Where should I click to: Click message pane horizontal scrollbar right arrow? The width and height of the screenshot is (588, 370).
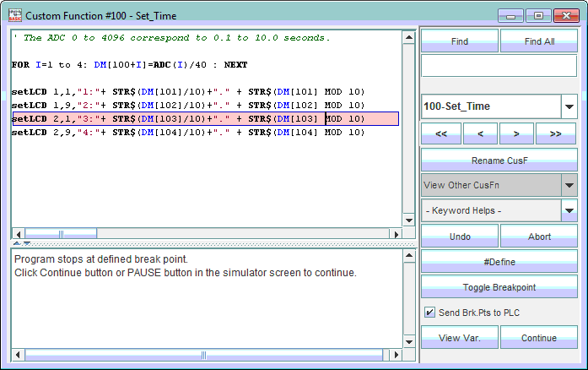(x=396, y=354)
